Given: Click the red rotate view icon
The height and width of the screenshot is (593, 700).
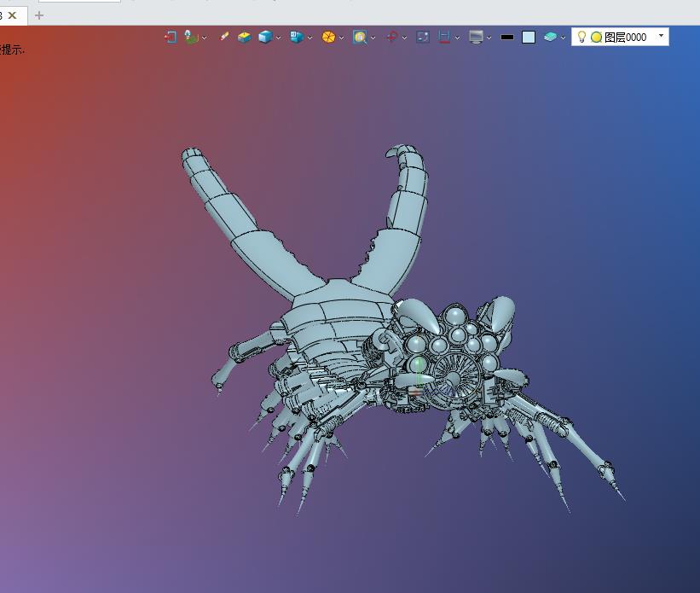Looking at the screenshot, I should (391, 38).
